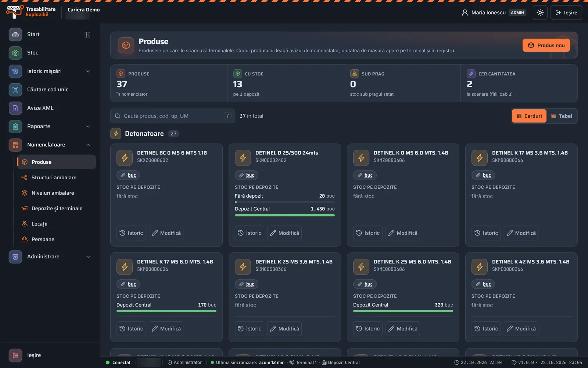
Task: Open Istoric for DETINEL K 17 MS 3,6 MTS. 1.4B
Action: coord(486,233)
